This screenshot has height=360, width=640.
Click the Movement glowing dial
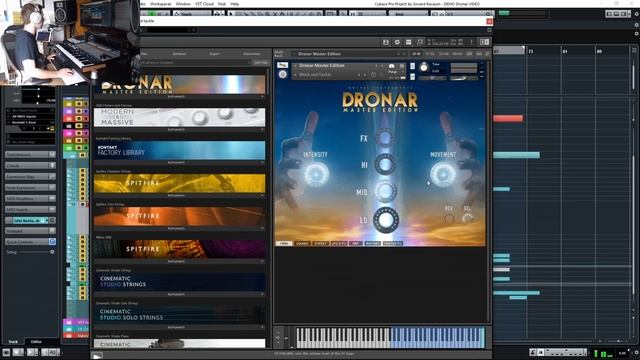[x=443, y=174]
